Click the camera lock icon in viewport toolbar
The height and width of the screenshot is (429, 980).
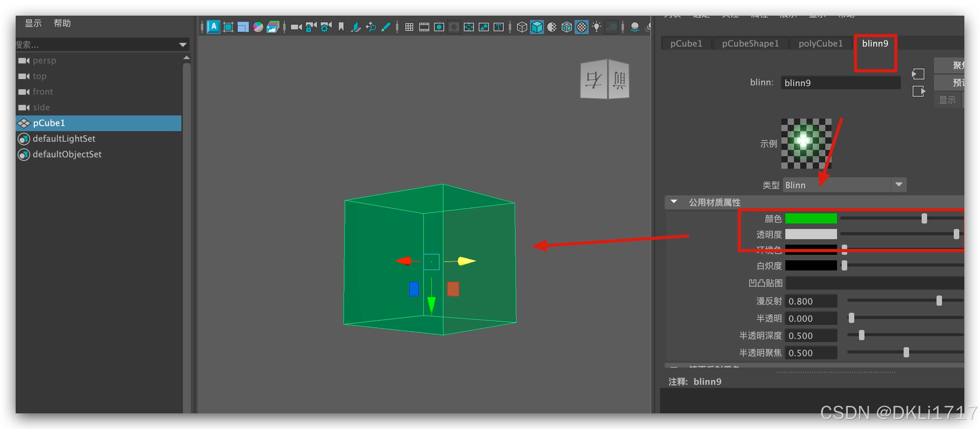[x=311, y=27]
